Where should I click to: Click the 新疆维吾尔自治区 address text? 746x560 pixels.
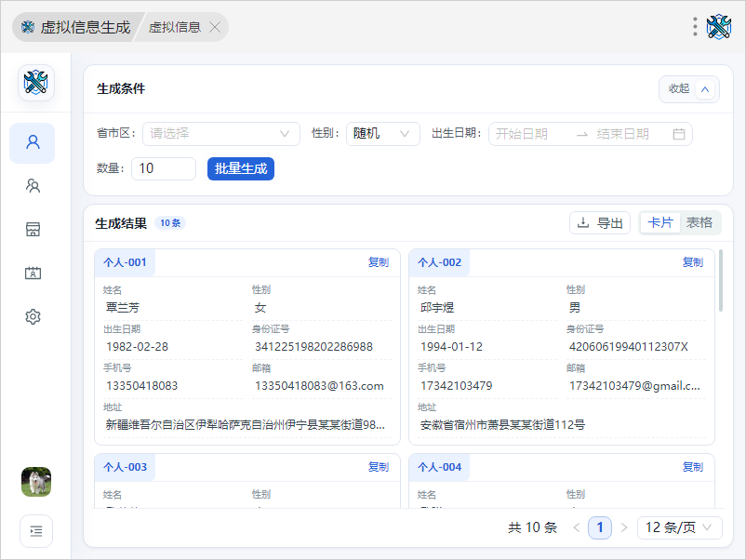click(x=246, y=425)
